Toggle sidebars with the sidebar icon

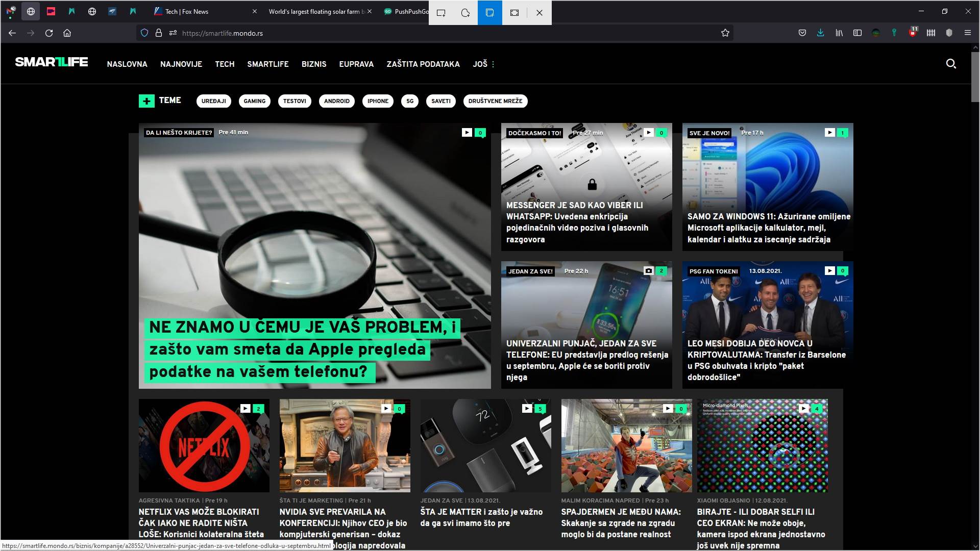coord(857,33)
